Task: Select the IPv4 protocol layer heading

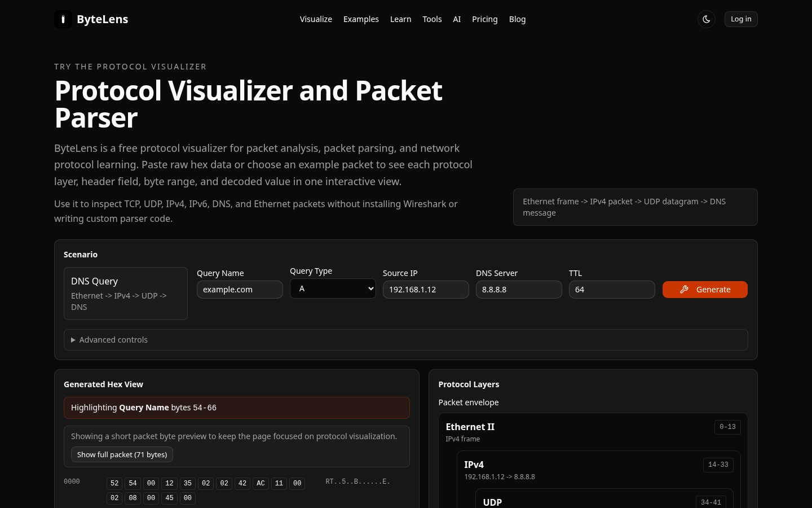Action: pyautogui.click(x=474, y=465)
